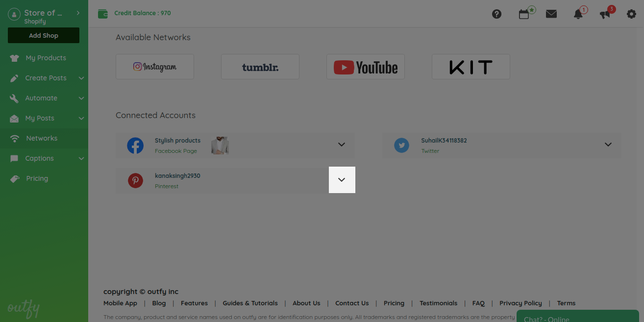
Task: Open the notifications bell icon
Action: click(578, 14)
